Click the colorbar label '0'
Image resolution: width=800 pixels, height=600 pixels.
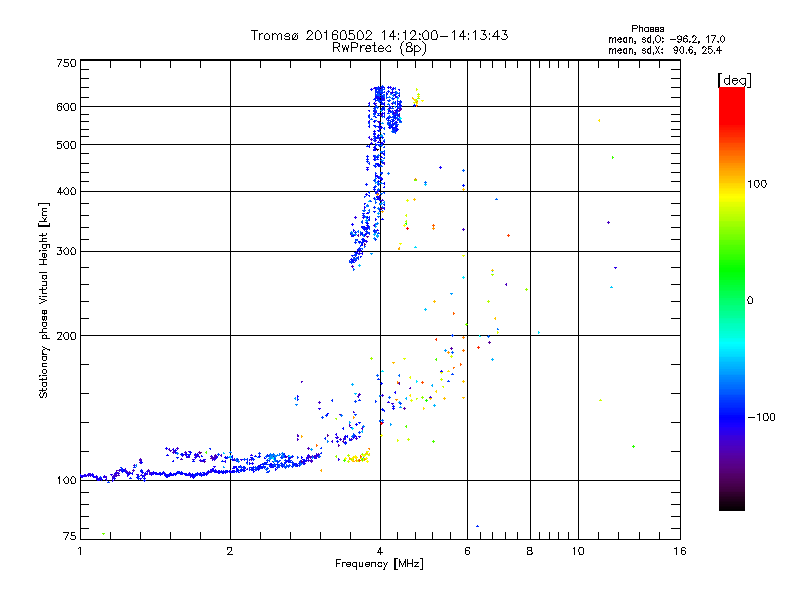click(x=750, y=301)
